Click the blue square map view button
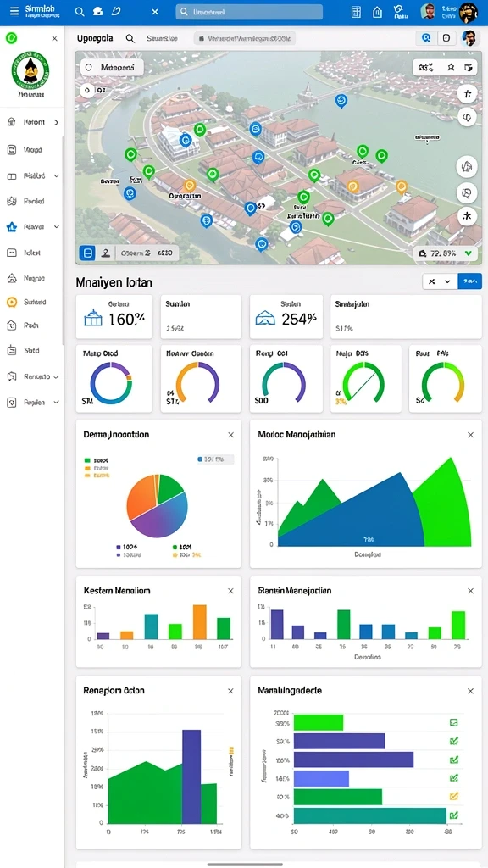Image resolution: width=488 pixels, height=868 pixels. click(x=87, y=253)
